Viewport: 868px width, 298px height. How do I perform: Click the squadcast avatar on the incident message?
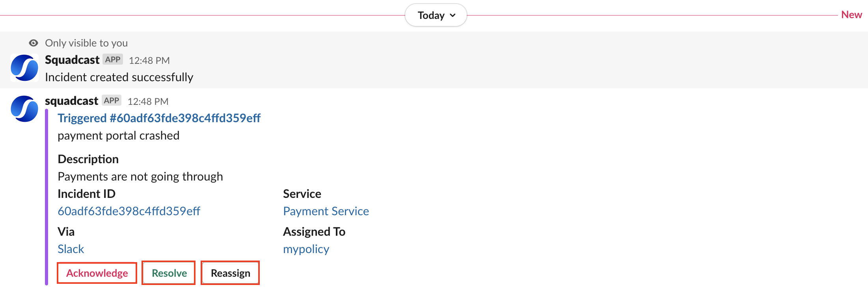click(x=24, y=109)
